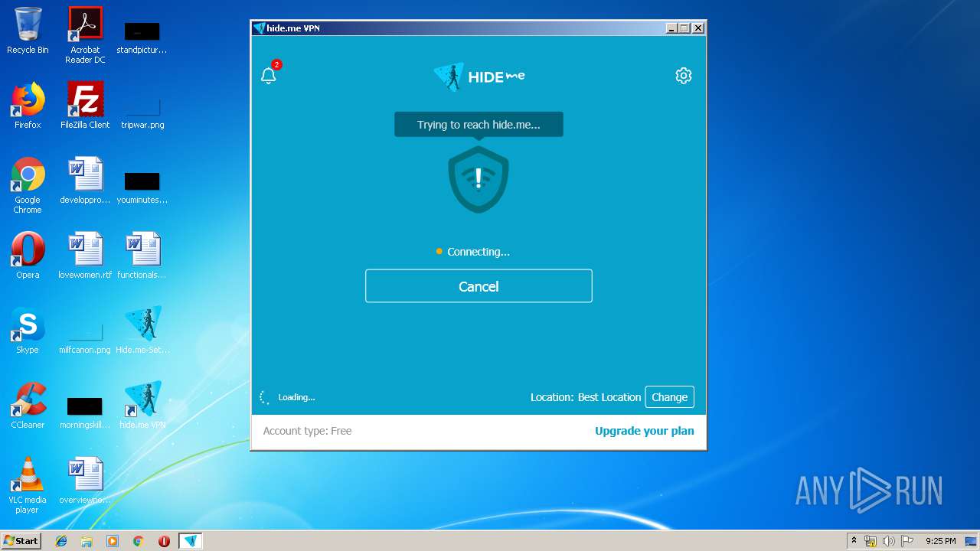
Task: Select the Hide.me-Setup installer icon
Action: click(142, 331)
